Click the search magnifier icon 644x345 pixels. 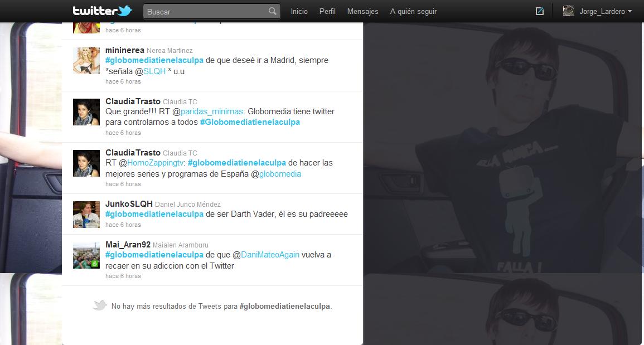tap(272, 11)
